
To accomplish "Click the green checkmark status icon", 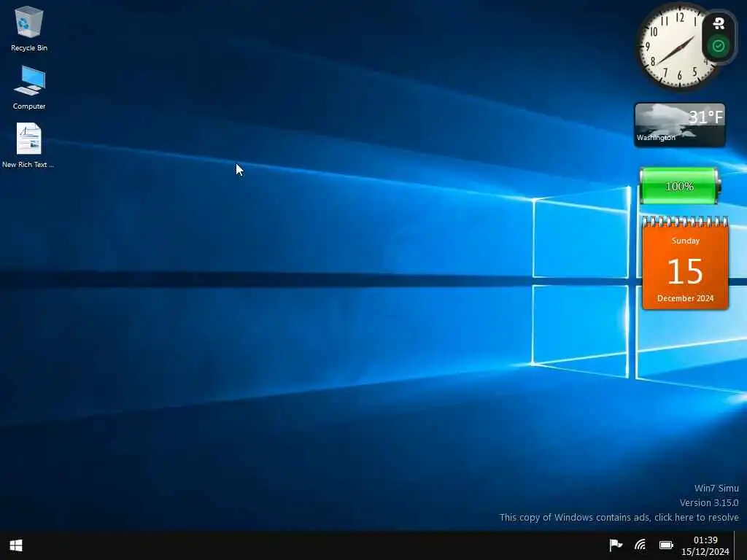I will (719, 46).
